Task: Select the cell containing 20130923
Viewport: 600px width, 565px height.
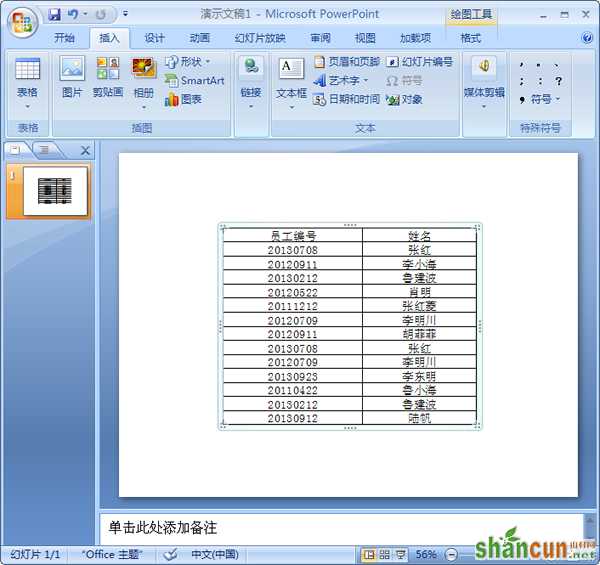Action: 293,376
